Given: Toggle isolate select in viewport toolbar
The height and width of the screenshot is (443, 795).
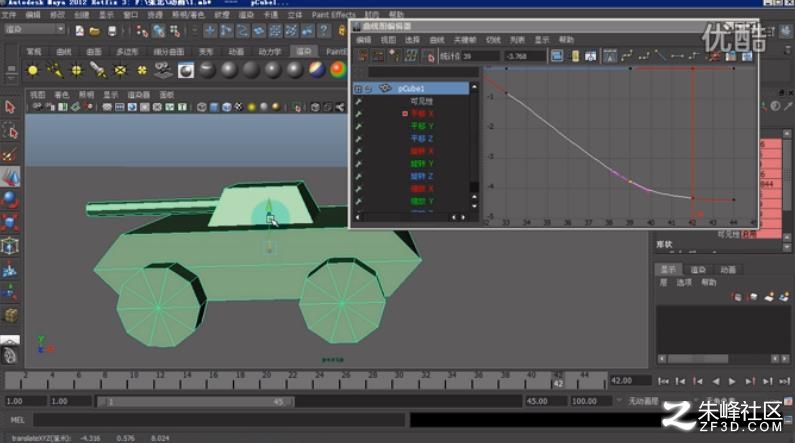Looking at the screenshot, I should click(x=298, y=107).
